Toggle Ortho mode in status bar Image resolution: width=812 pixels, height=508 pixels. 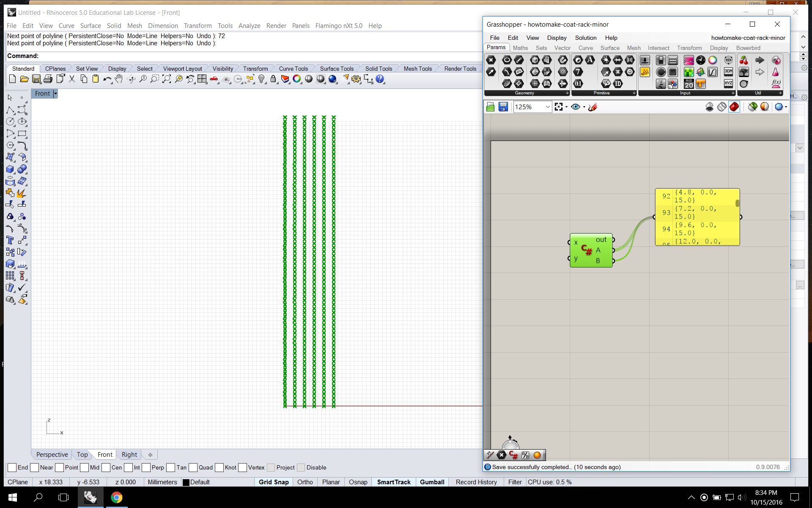click(305, 482)
